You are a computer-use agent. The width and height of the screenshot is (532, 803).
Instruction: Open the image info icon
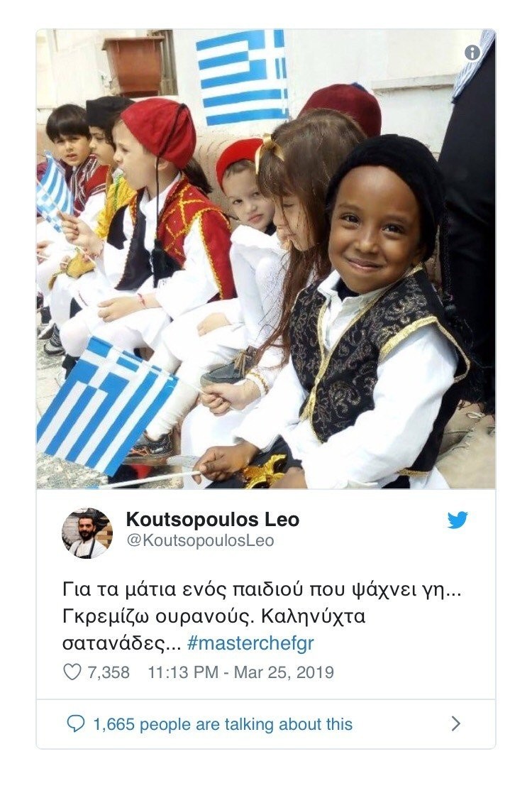[x=472, y=53]
